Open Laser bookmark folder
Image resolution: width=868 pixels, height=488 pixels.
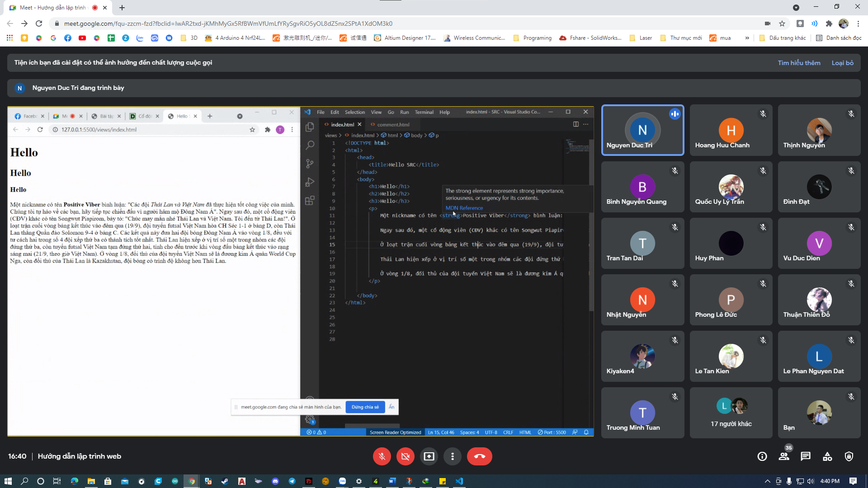click(641, 38)
